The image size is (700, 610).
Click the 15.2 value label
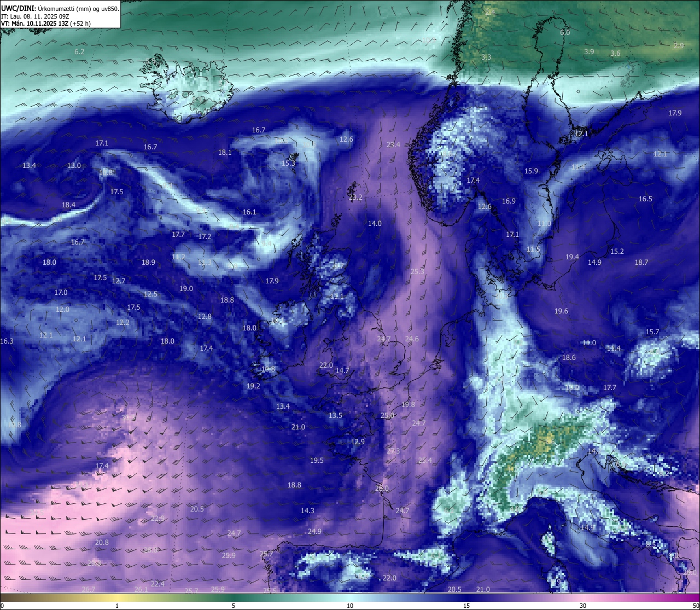click(x=617, y=251)
